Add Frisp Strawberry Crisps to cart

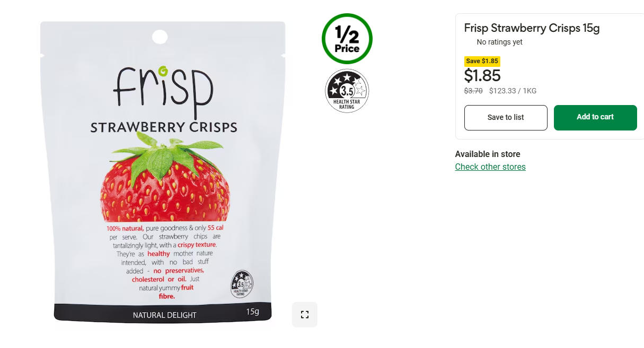(x=595, y=117)
